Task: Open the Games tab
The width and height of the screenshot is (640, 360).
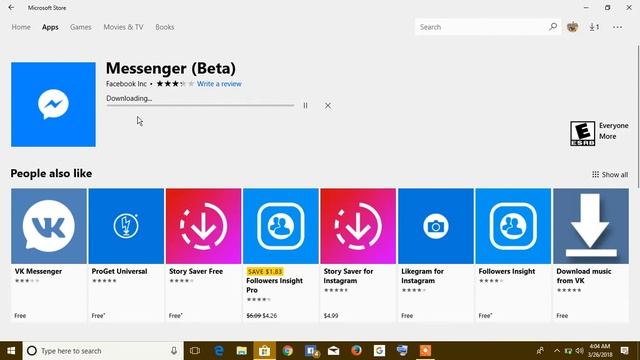Action: point(80,27)
